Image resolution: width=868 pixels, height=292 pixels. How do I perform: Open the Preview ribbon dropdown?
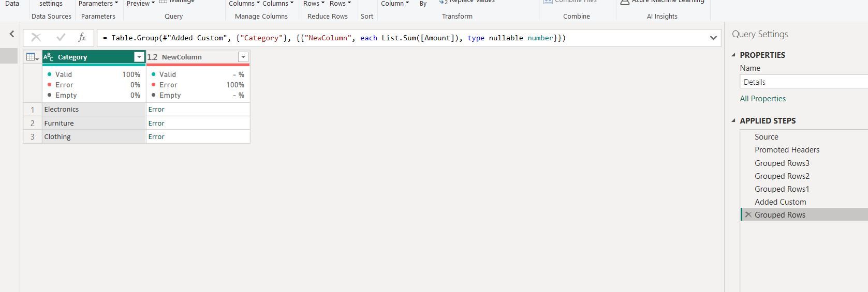(141, 3)
